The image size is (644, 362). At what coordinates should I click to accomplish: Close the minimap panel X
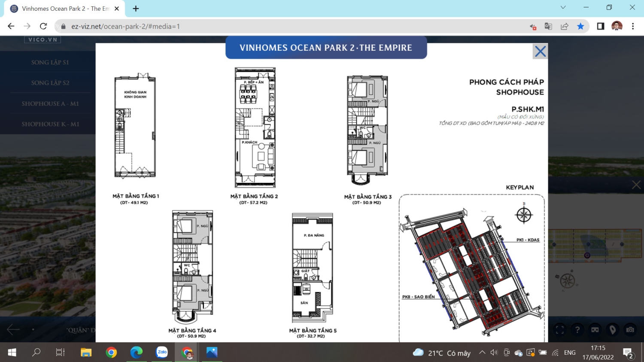tap(636, 185)
